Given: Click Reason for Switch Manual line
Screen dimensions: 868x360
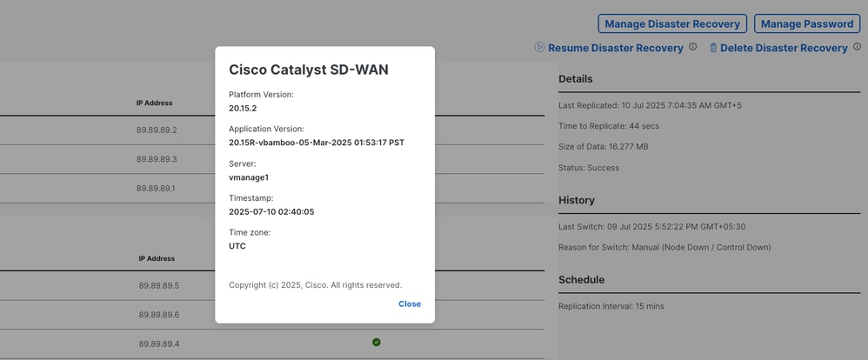Looking at the screenshot, I should (664, 248).
